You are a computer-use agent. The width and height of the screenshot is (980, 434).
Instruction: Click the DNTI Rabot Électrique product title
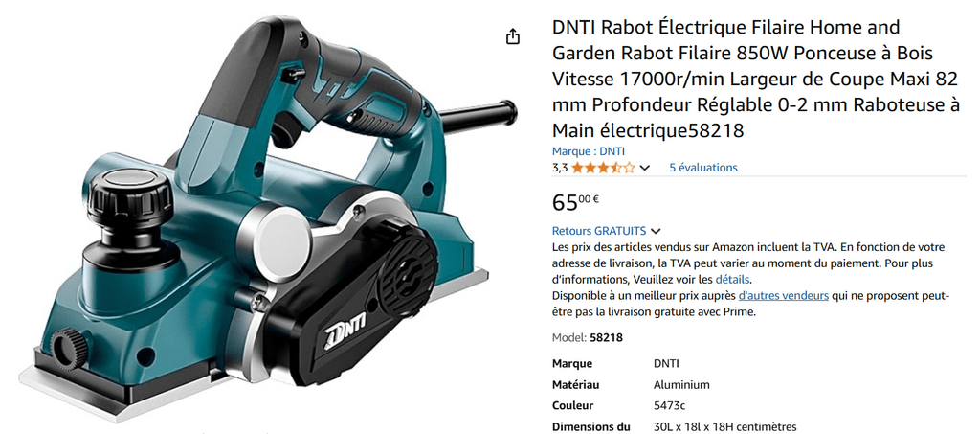click(756, 79)
